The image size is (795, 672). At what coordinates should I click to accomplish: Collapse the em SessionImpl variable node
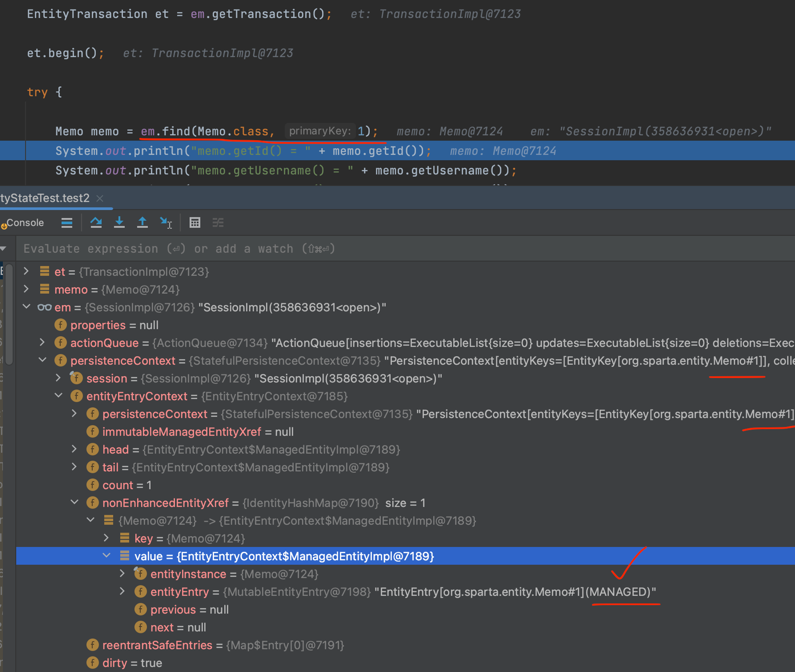point(26,307)
